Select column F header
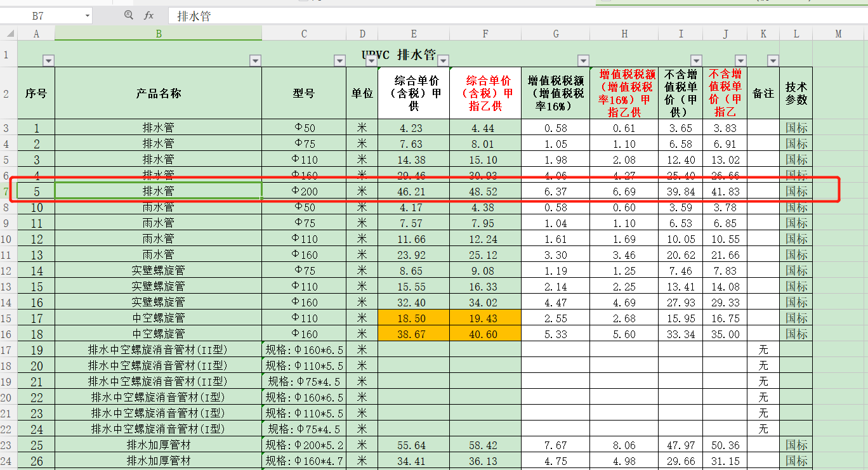The image size is (868, 470). point(485,34)
